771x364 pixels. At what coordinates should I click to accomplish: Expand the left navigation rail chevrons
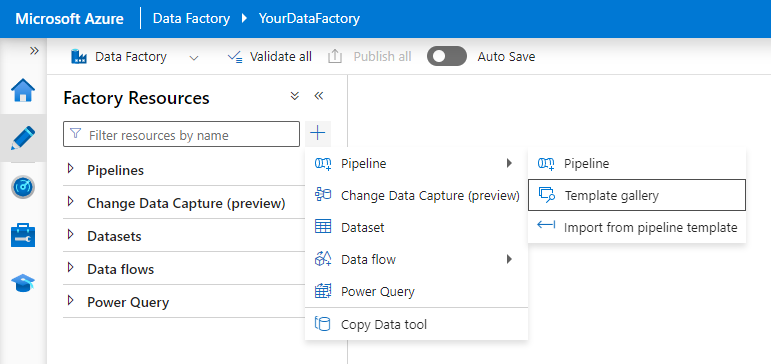pyautogui.click(x=34, y=51)
